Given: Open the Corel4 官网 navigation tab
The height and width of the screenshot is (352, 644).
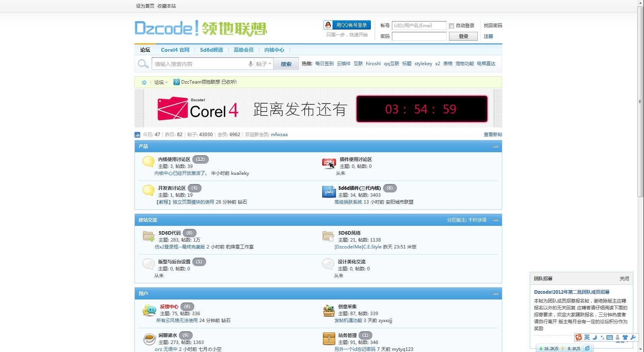Looking at the screenshot, I should (x=175, y=50).
